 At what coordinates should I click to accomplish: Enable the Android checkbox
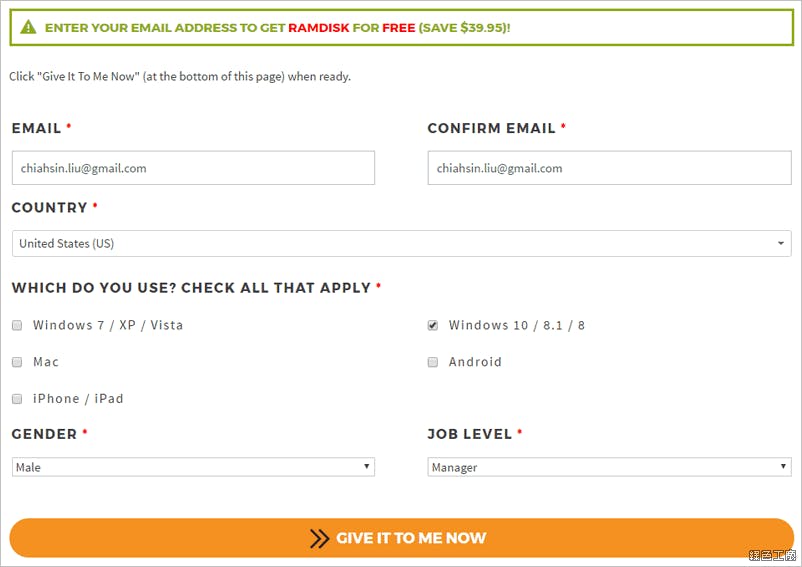(x=433, y=362)
